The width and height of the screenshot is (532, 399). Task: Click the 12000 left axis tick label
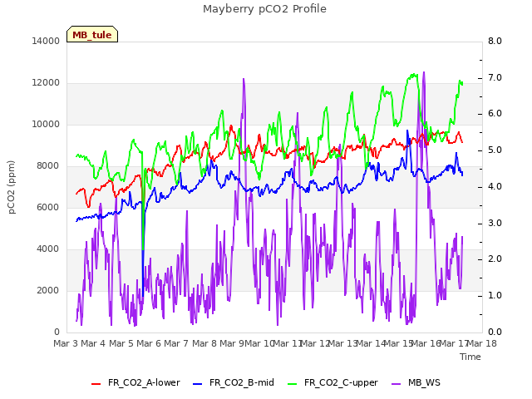coord(46,83)
